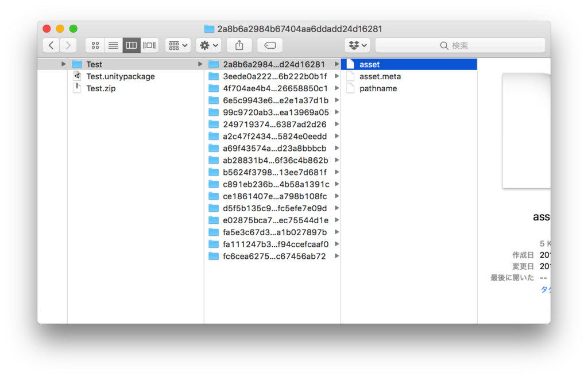
Task: Expand the disclosure triangle left of Test
Action: point(63,64)
